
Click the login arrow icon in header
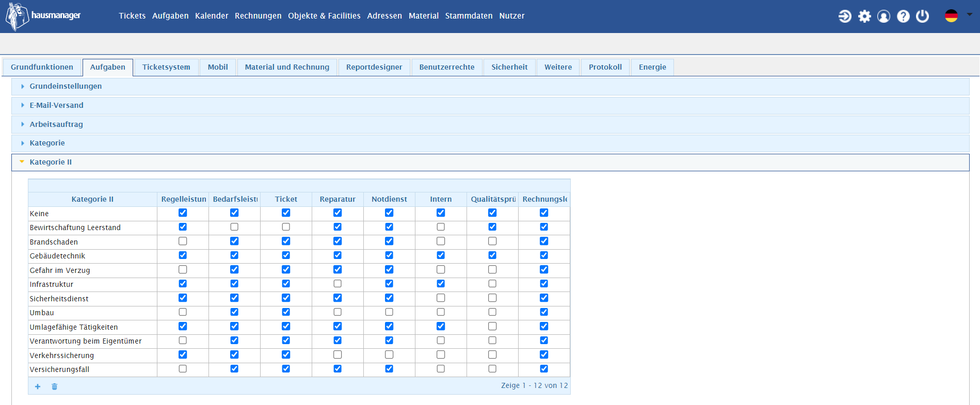pyautogui.click(x=845, y=17)
